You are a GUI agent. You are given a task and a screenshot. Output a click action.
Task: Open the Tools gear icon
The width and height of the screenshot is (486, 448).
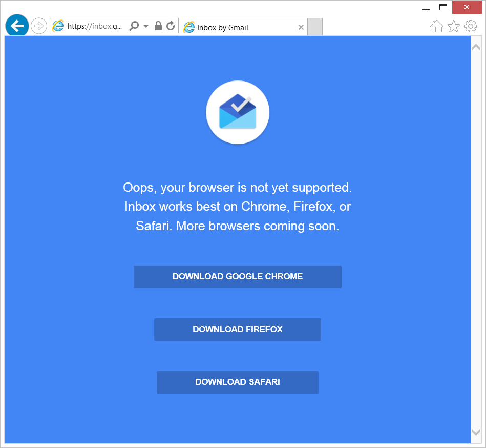tap(471, 26)
